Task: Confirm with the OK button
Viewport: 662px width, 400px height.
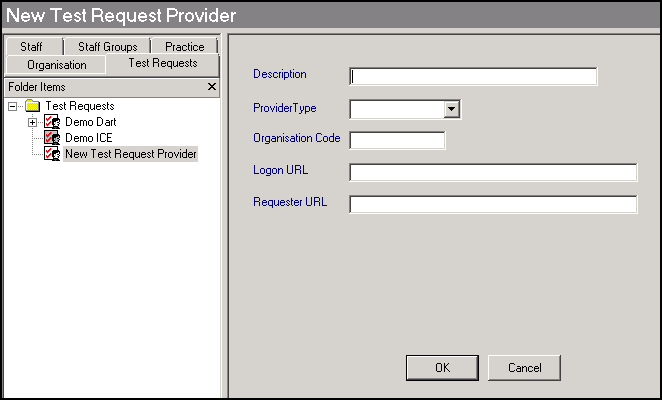Action: coord(442,368)
